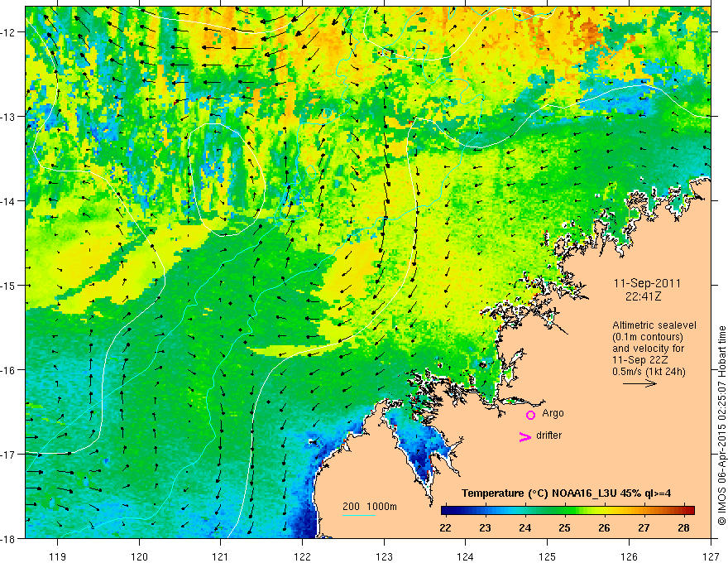This screenshot has width=728, height=563.
Task: Click latitude axis label '-17'
Action: tap(8, 455)
